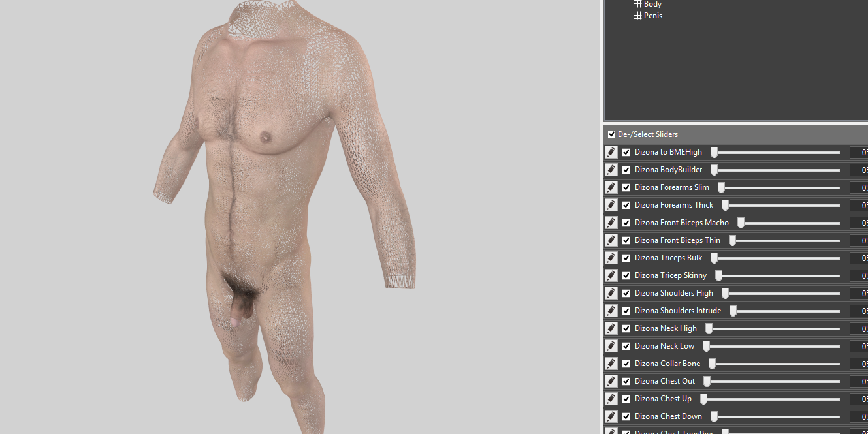
Task: Click the Dizona Forearms Thick slider handle
Action: click(x=725, y=205)
